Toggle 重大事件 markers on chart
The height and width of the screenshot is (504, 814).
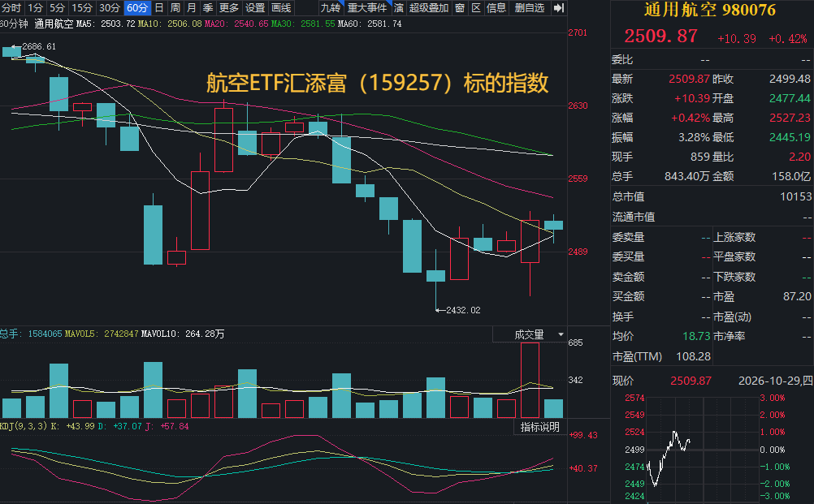click(367, 8)
